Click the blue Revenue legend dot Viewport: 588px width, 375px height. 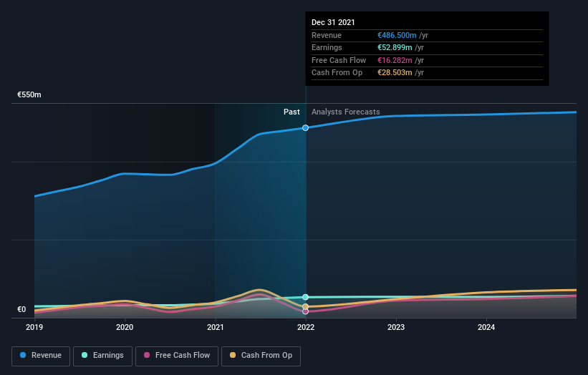tap(23, 355)
